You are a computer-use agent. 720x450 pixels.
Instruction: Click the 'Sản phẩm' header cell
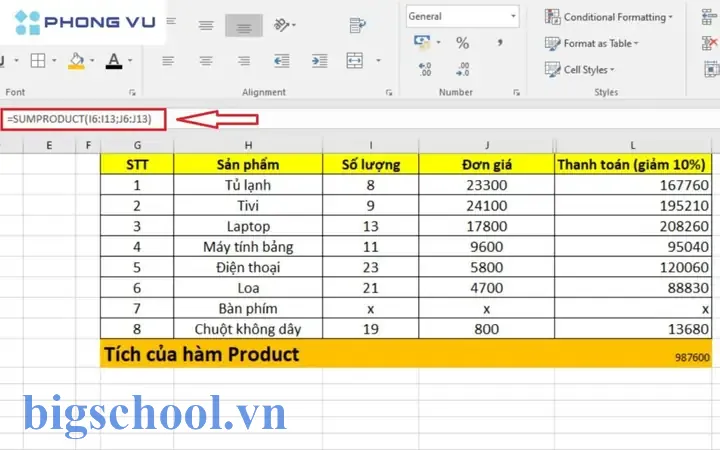[x=248, y=164]
